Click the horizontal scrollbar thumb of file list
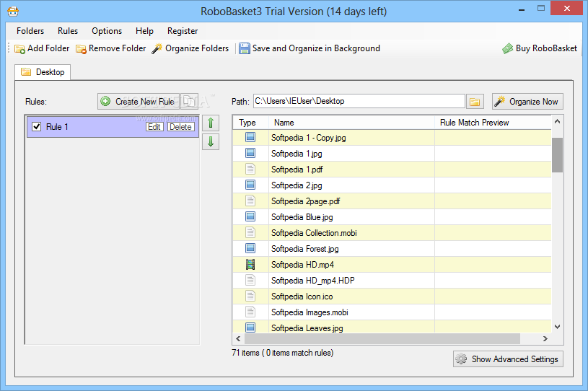The image size is (588, 391). click(x=382, y=338)
